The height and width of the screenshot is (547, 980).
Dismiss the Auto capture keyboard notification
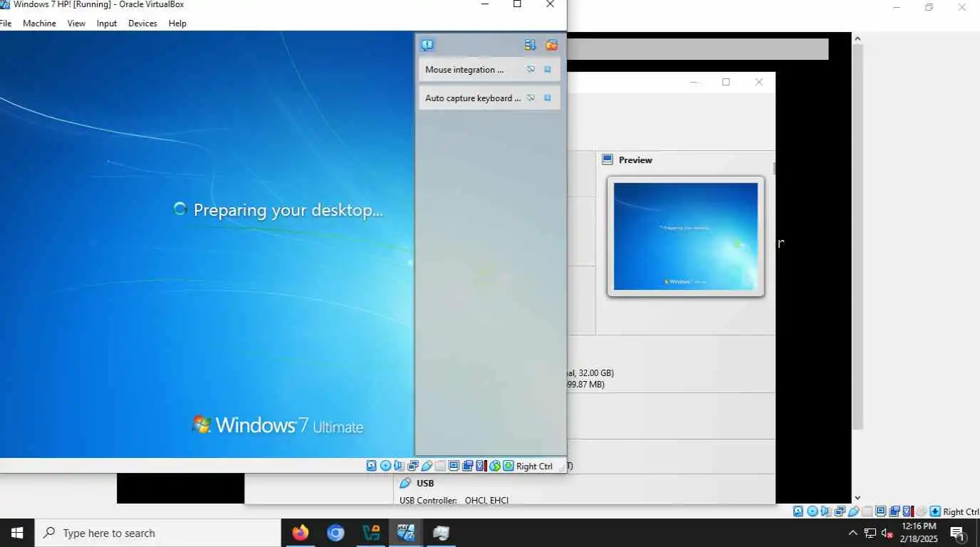pos(548,98)
